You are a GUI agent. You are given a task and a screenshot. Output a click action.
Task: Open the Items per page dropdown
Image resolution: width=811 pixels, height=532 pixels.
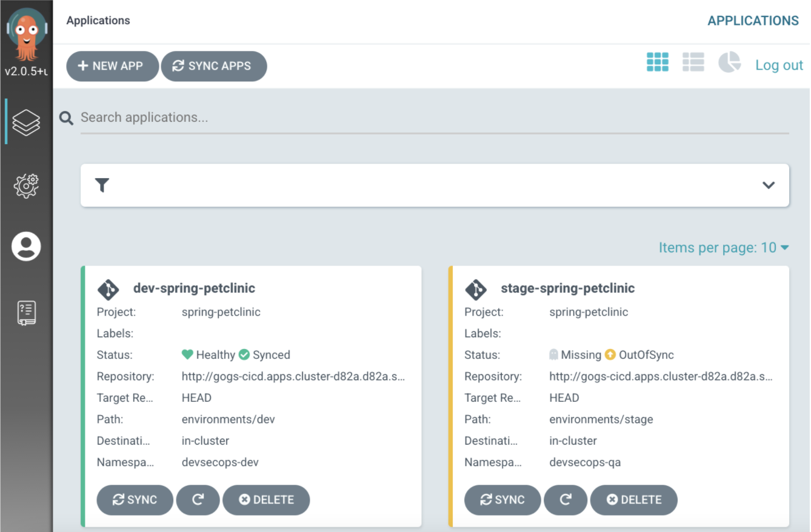(724, 247)
